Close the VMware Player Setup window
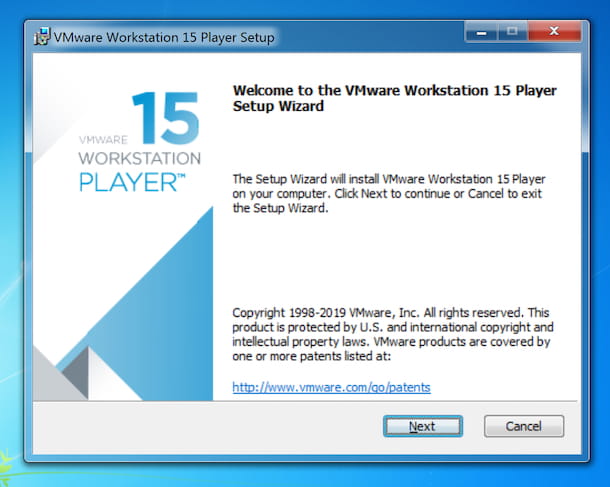This screenshot has width=610, height=487. click(x=554, y=32)
